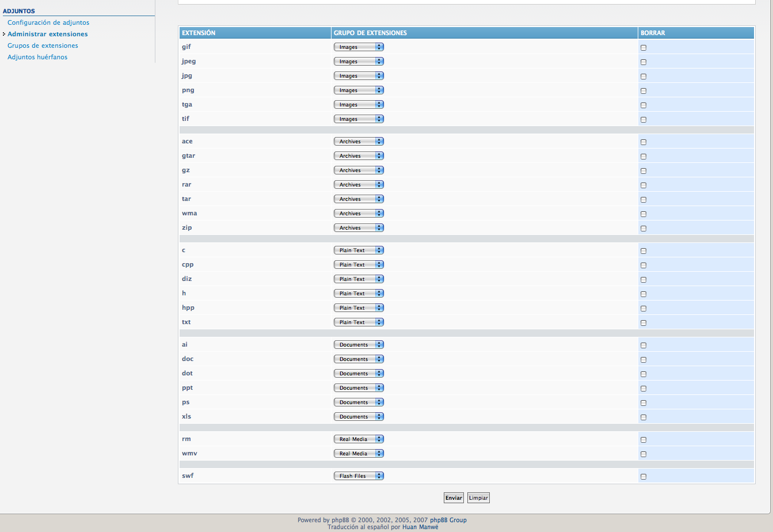Follow the phpBB Group footer link
Screen dimensions: 773x532
pos(448,520)
